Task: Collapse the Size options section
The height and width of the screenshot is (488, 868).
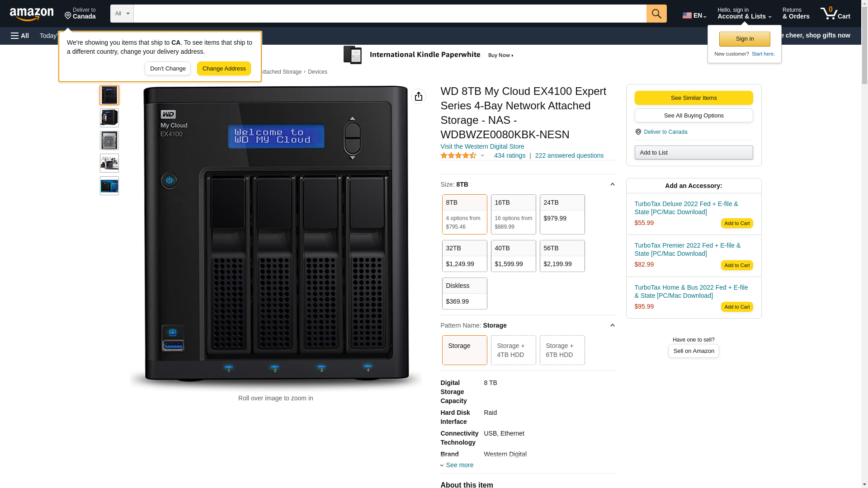Action: point(612,184)
